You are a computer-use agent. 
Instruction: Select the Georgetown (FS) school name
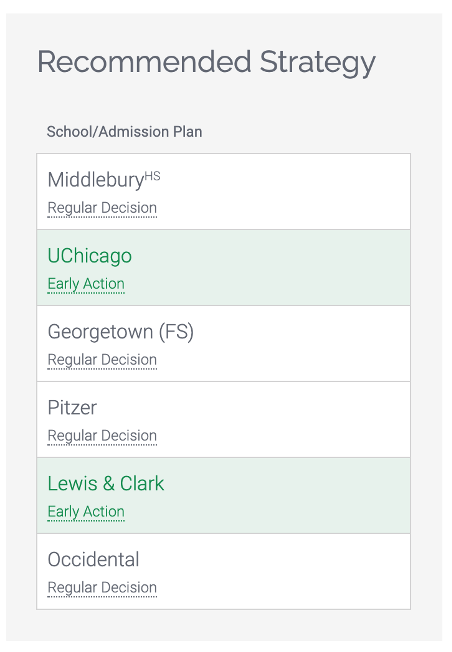(x=121, y=332)
